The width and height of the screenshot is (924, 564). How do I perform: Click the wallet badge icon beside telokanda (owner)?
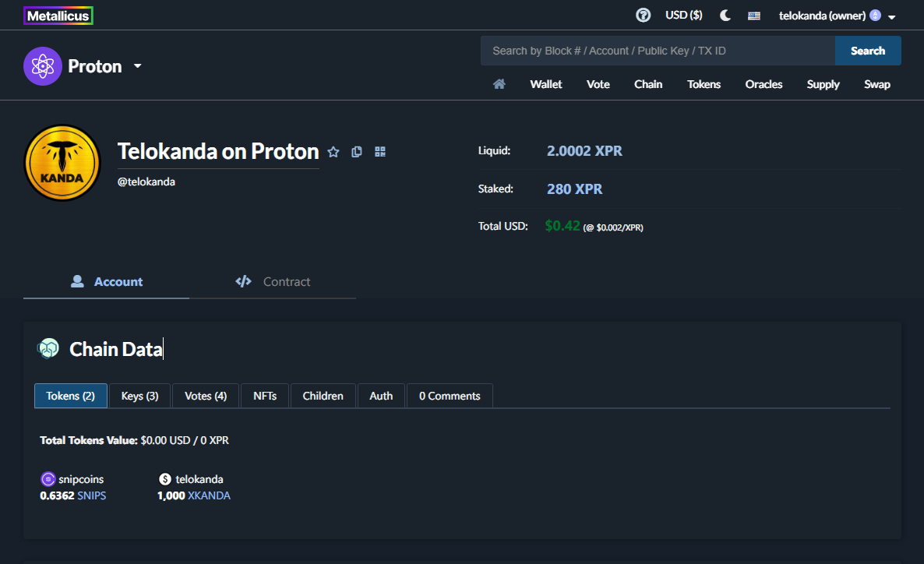click(x=876, y=16)
